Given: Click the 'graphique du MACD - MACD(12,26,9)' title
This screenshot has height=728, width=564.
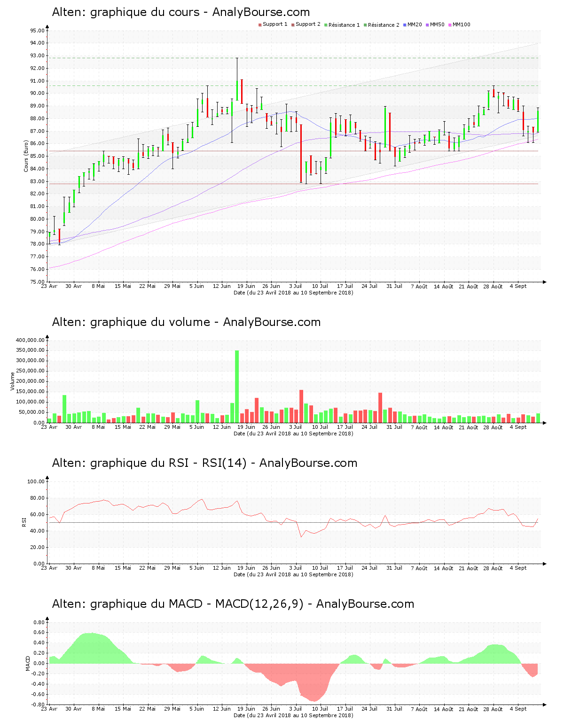Looking at the screenshot, I should click(196, 604).
